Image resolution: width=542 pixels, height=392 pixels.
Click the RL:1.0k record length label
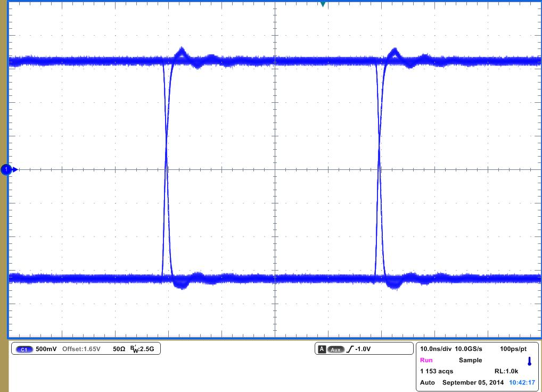tap(506, 371)
